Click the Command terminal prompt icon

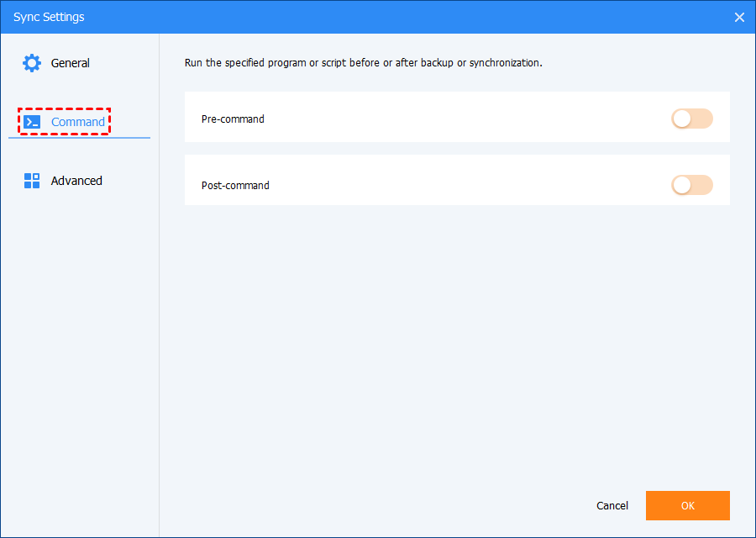(x=32, y=122)
